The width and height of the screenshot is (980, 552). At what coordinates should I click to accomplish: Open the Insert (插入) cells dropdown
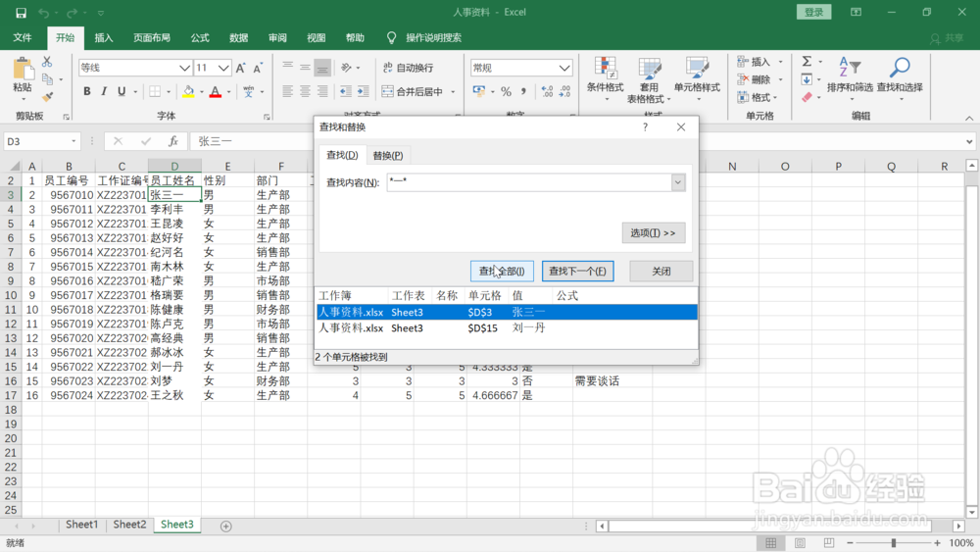(759, 61)
